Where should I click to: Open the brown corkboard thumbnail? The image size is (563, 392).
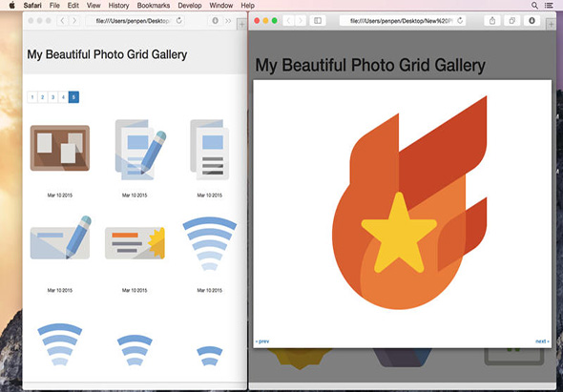pos(60,148)
